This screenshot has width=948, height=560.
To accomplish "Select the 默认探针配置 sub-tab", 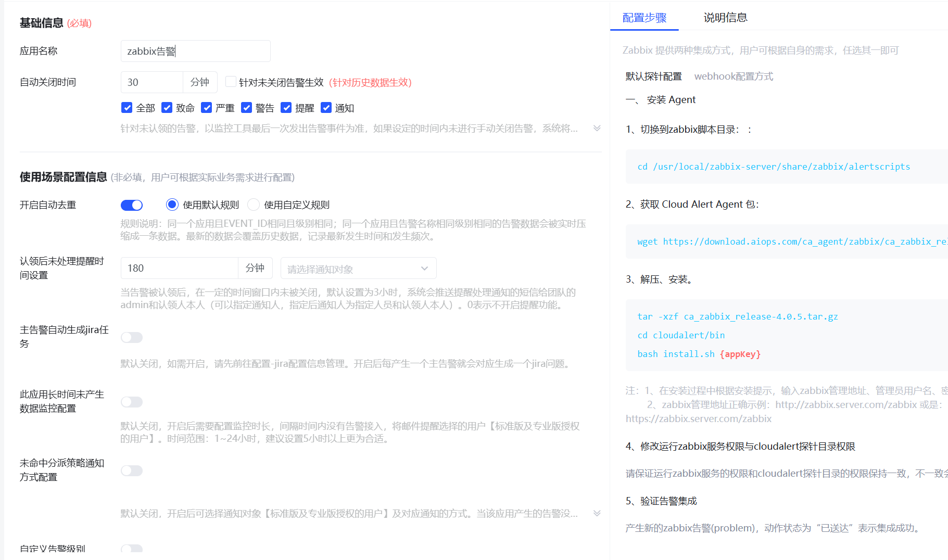I will [653, 77].
